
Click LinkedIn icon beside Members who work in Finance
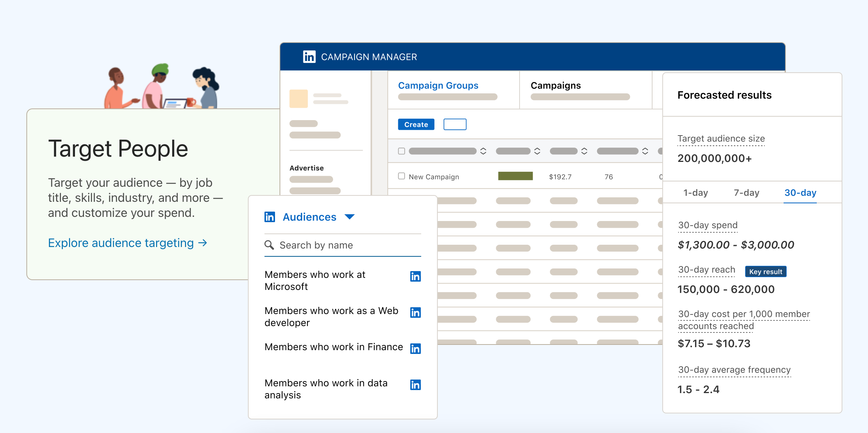(415, 349)
